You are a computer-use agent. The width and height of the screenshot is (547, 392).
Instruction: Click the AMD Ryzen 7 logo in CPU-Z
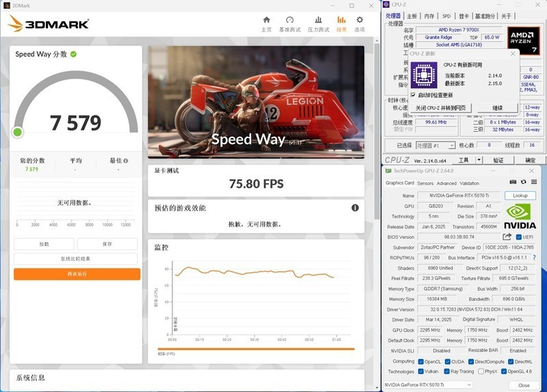click(x=523, y=40)
